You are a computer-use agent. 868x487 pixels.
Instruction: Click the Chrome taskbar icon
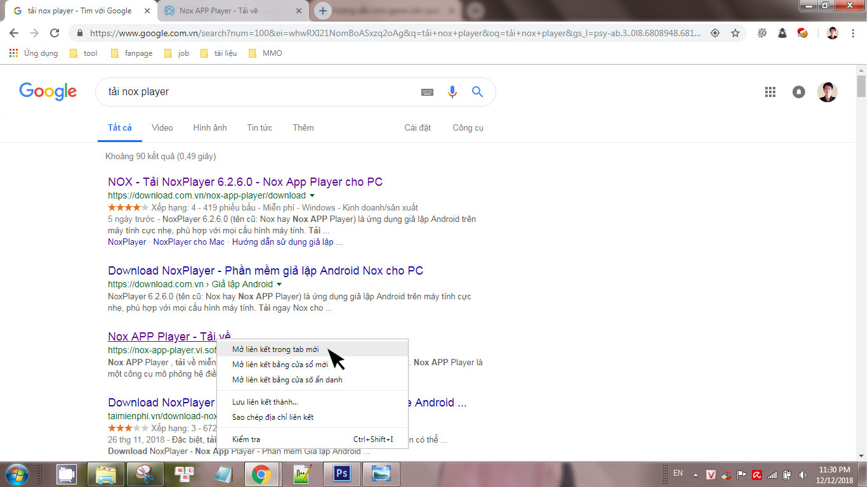click(x=261, y=474)
